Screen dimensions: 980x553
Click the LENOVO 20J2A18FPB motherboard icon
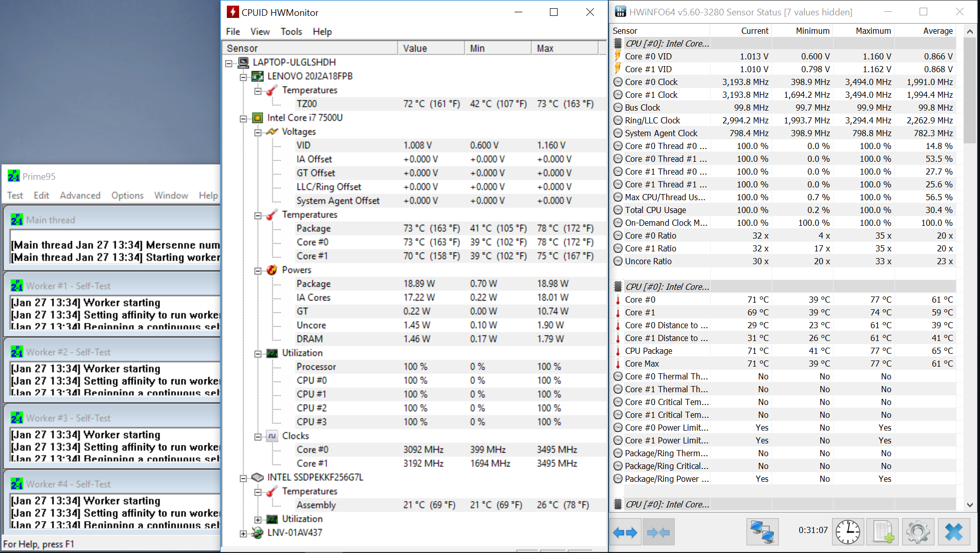tap(258, 76)
